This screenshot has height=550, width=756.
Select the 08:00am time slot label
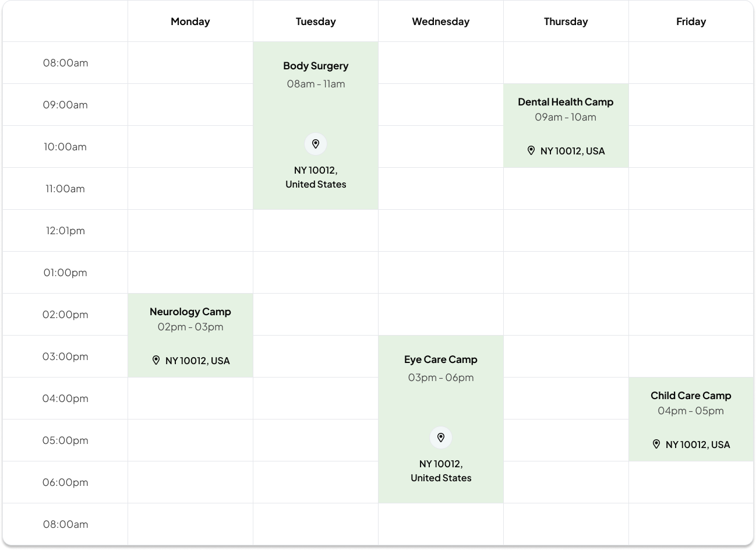[65, 62]
